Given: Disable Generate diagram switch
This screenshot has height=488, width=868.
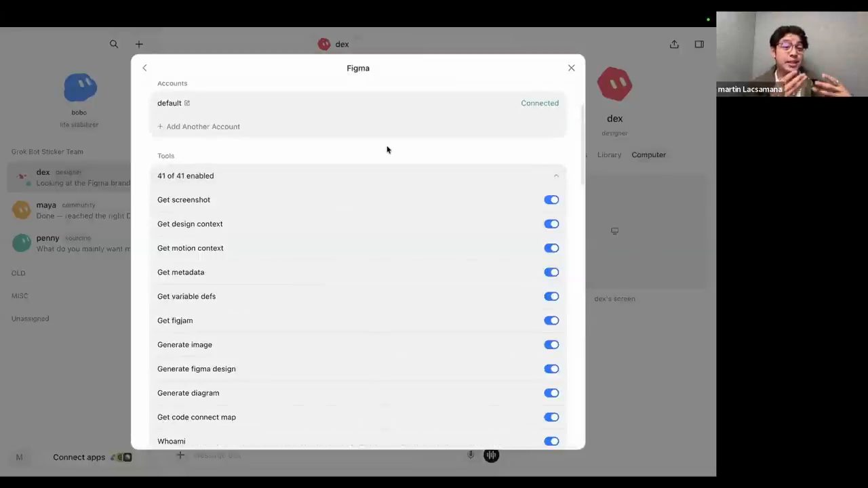Looking at the screenshot, I should 551,393.
